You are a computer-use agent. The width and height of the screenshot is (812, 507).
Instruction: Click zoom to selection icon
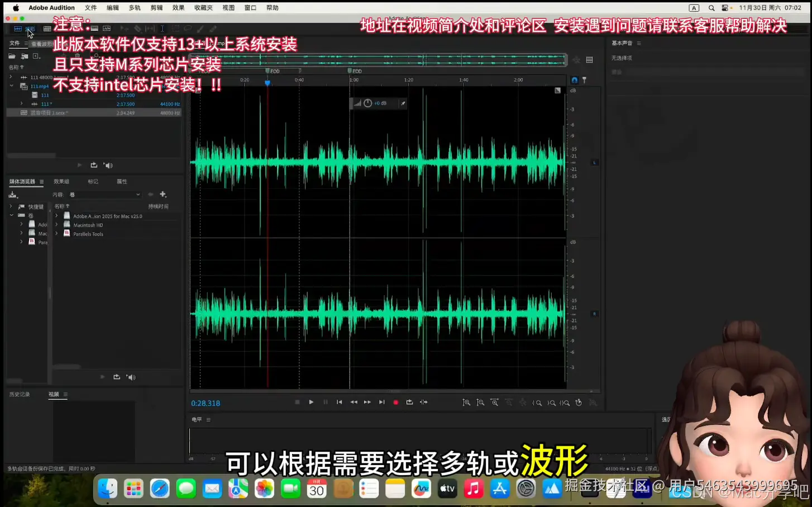pos(565,402)
